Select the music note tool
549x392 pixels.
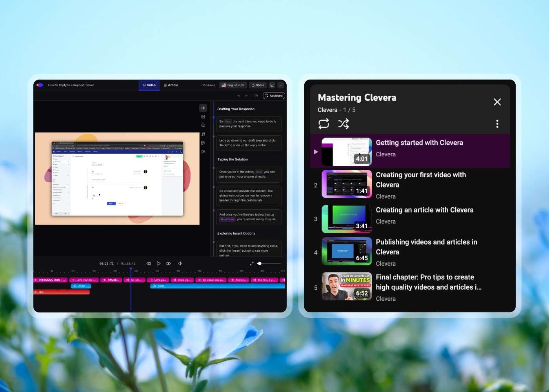pos(203,134)
